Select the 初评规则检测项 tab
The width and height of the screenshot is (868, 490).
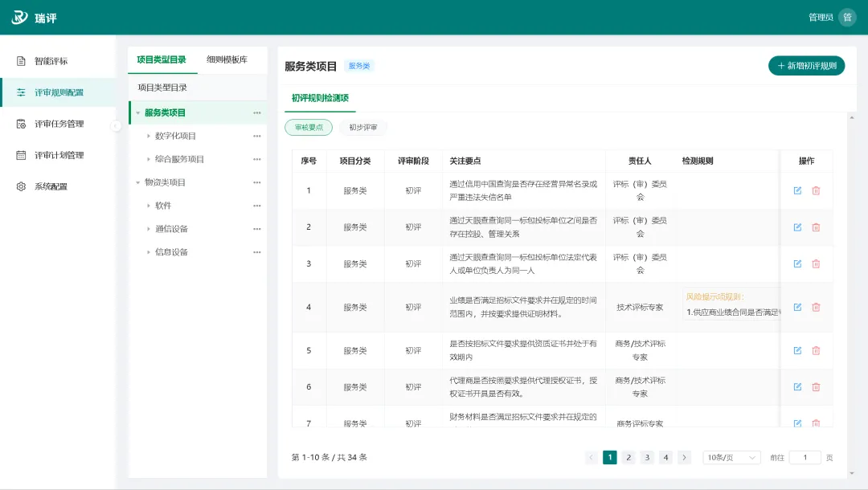click(x=320, y=98)
